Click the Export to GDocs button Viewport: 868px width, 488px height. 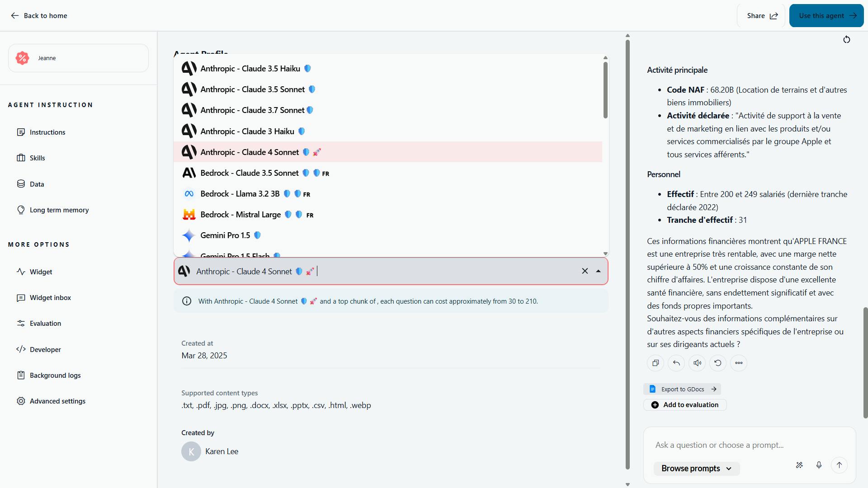tap(682, 389)
